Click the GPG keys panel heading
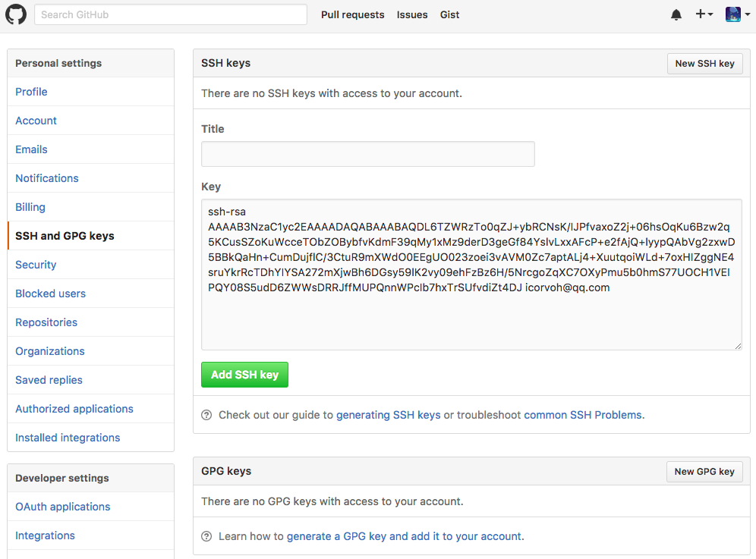This screenshot has width=756, height=559. [x=226, y=471]
